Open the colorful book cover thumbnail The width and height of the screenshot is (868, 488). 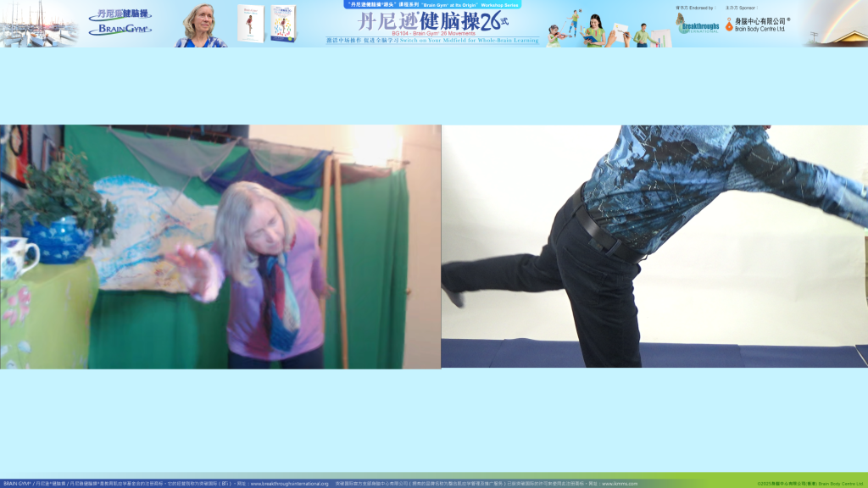(283, 24)
